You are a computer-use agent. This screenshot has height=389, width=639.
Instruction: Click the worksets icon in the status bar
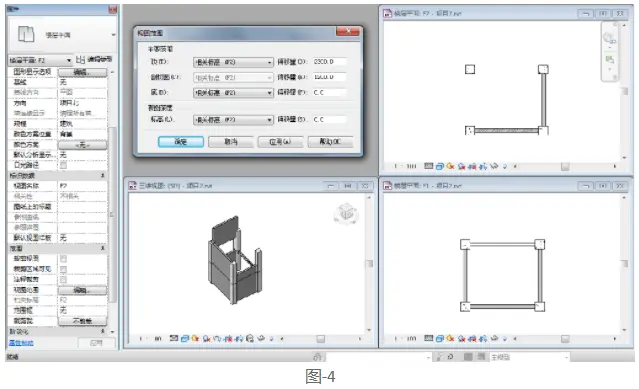318,357
